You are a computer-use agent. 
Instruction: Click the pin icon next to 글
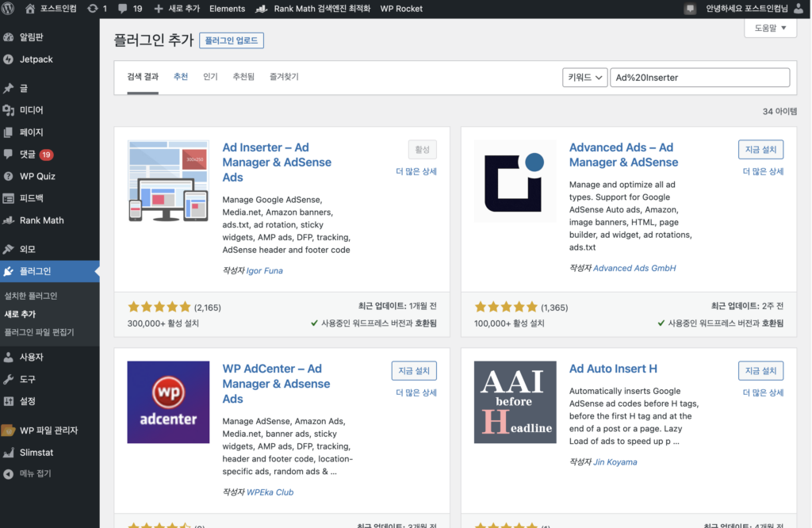(8, 89)
